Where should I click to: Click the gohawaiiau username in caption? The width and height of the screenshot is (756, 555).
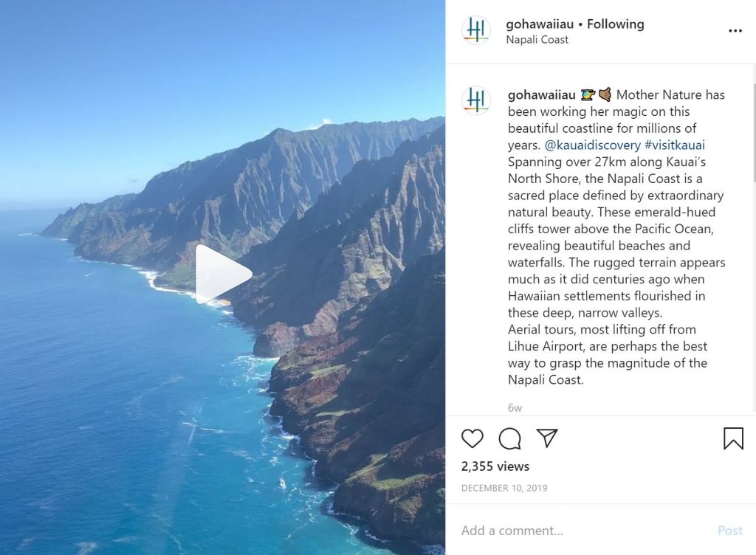click(541, 95)
